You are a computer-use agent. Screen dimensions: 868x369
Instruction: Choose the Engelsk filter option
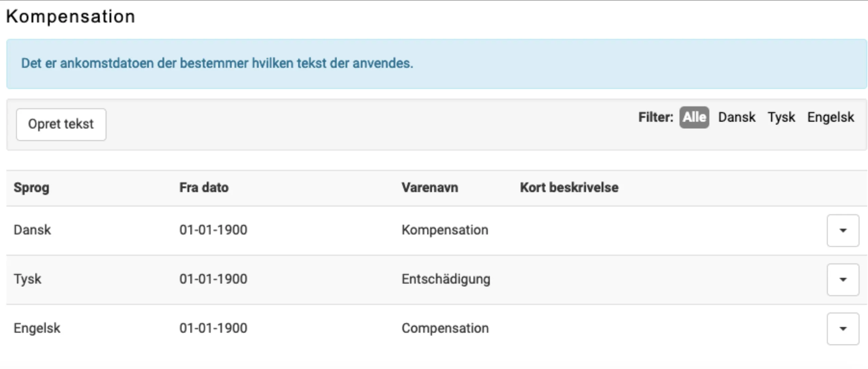(x=830, y=117)
